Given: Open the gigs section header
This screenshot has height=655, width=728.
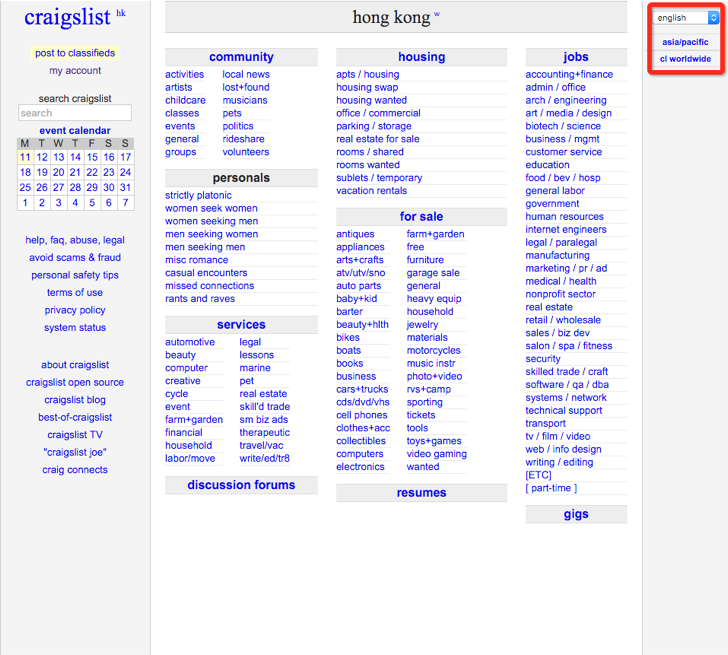Looking at the screenshot, I should coord(576,514).
